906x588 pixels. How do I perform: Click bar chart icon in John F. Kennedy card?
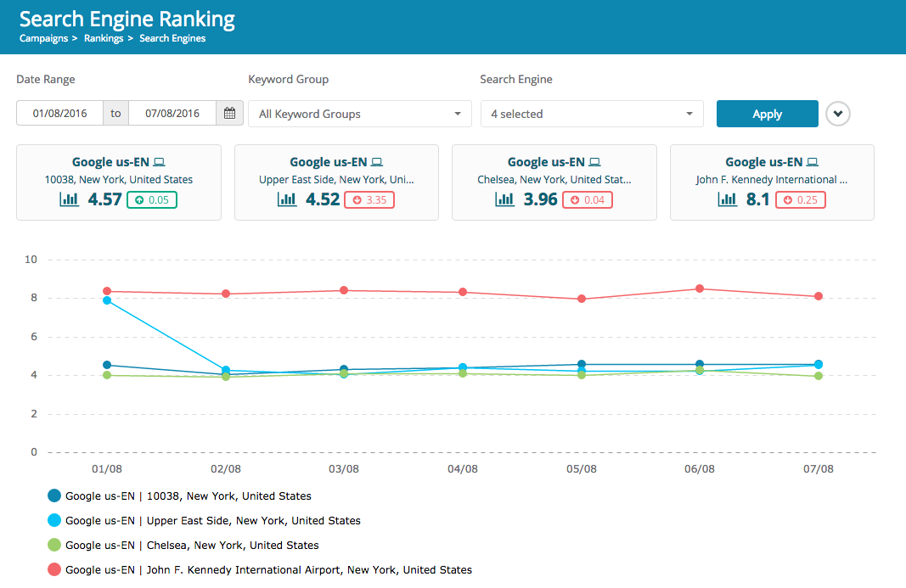pos(728,199)
